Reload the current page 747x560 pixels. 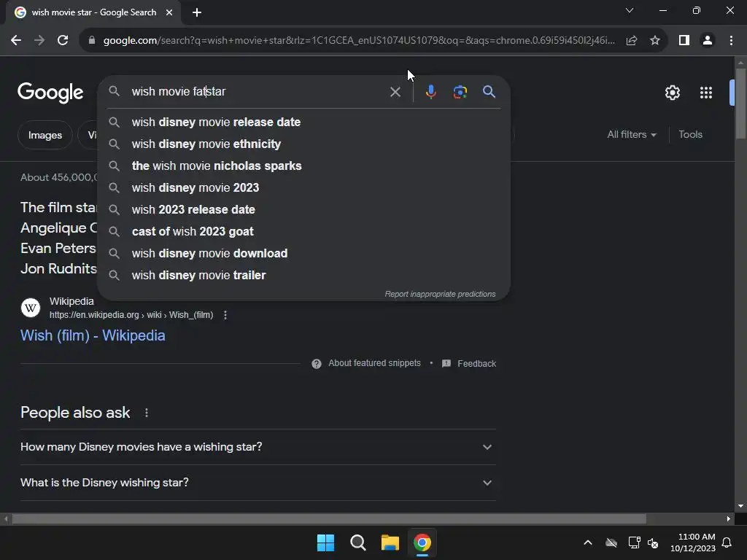point(63,41)
